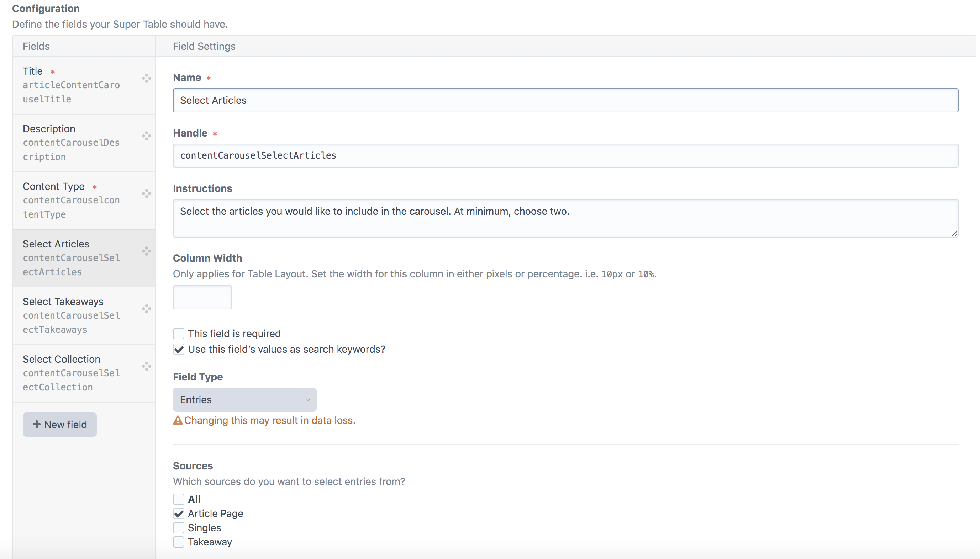Uncheck Use this field's values as search keywords
Image resolution: width=980 pixels, height=559 pixels.
pos(178,349)
